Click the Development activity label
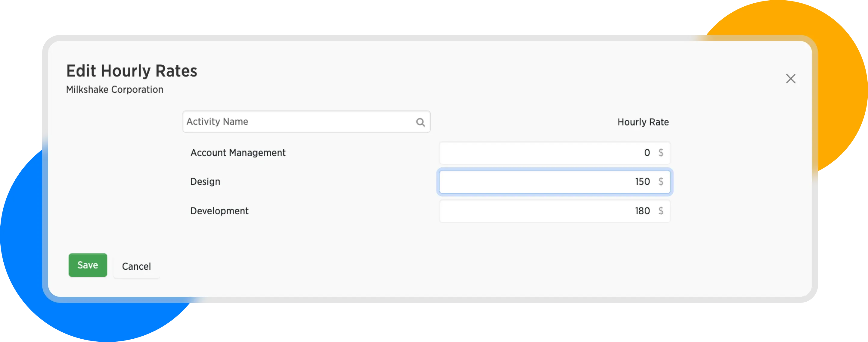 pyautogui.click(x=219, y=211)
